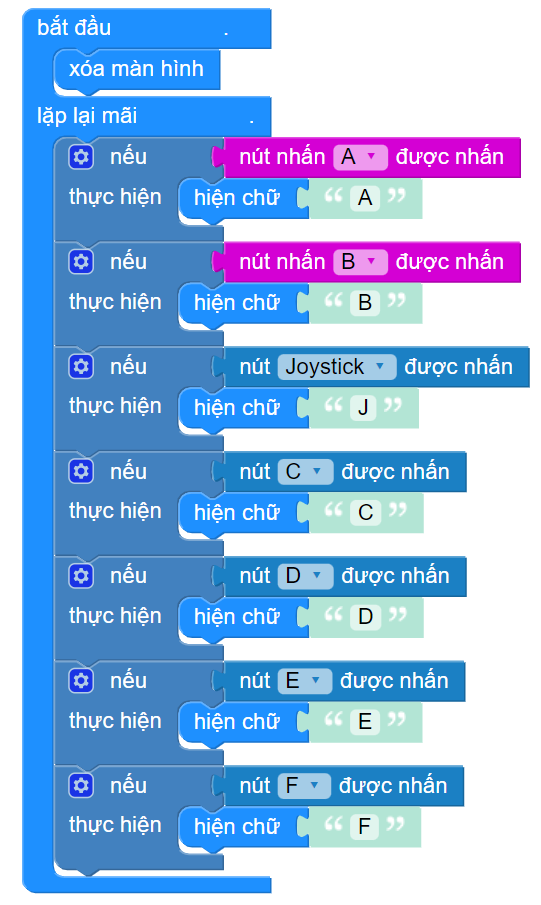Screen dimensions: 541x905
Task: Open gear settings of Joystick if-block
Action: click(x=81, y=367)
